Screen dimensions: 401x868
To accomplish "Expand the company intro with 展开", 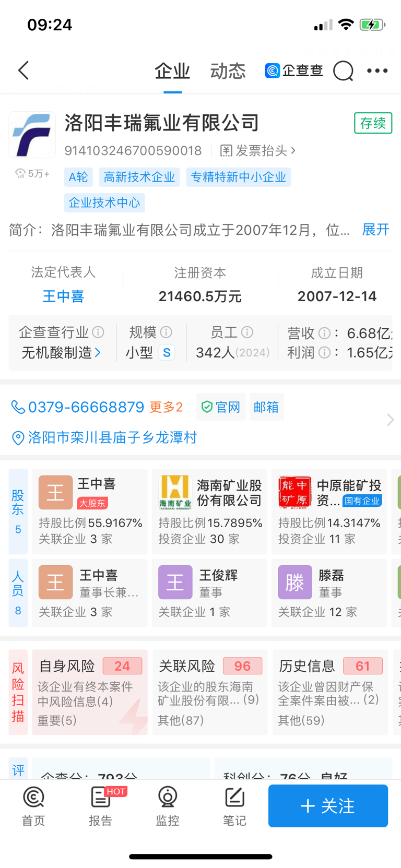I will (376, 230).
